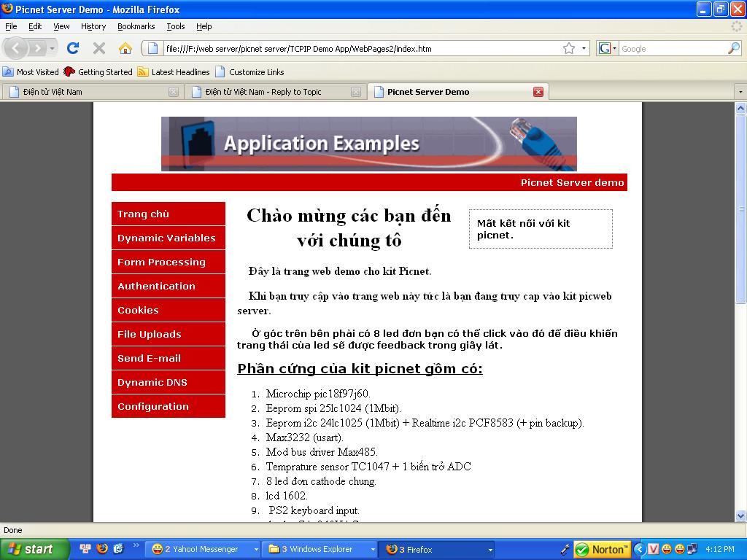The width and height of the screenshot is (747, 560).
Task: Click the 'Mất kết nối với kit picnet' status box
Action: (541, 229)
